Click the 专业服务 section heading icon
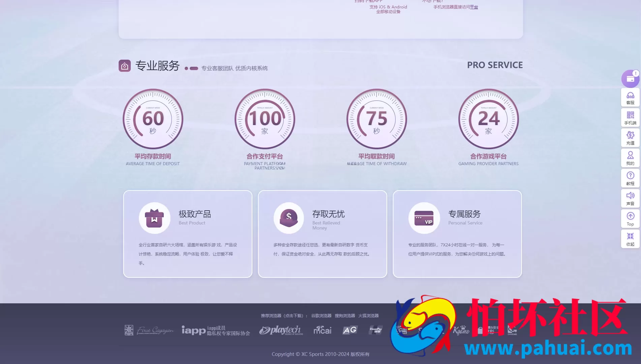The image size is (641, 364). point(125,66)
